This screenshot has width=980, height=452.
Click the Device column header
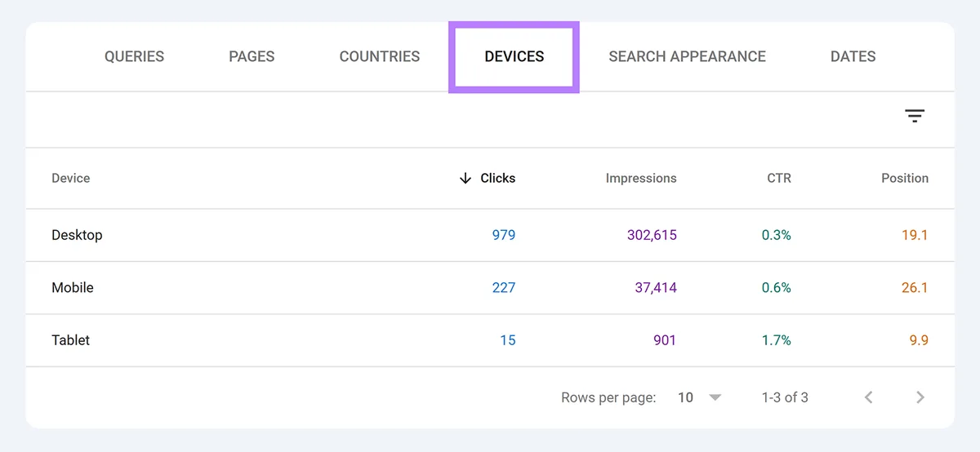(x=71, y=178)
